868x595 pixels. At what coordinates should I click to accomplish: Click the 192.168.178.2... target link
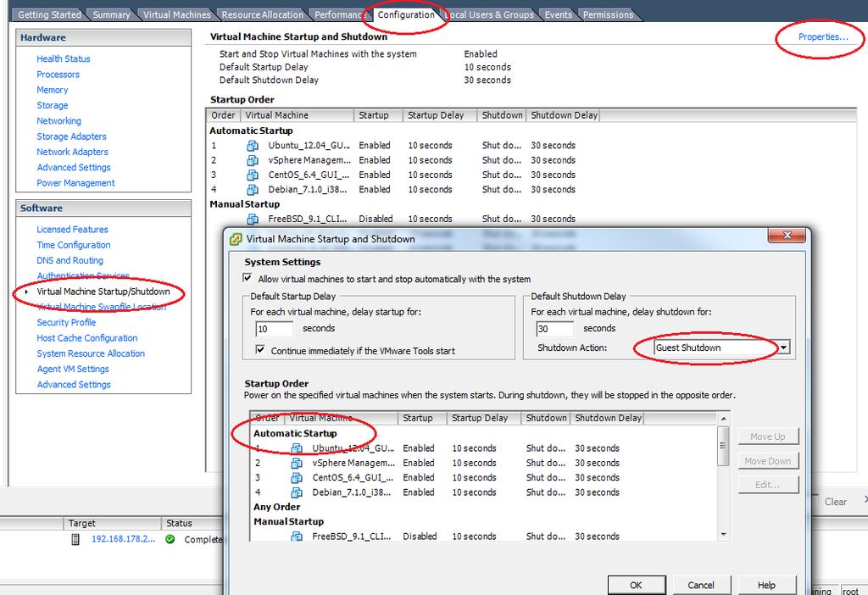pyautogui.click(x=124, y=539)
